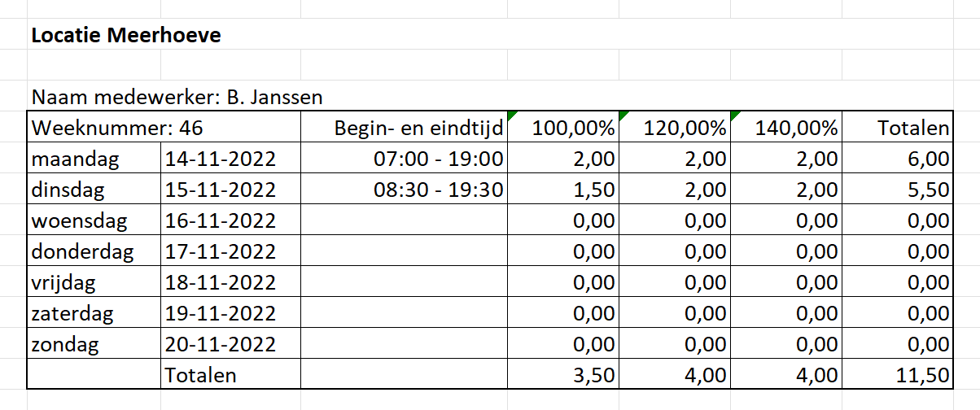Select the date cell 16-11-2022

point(221,220)
